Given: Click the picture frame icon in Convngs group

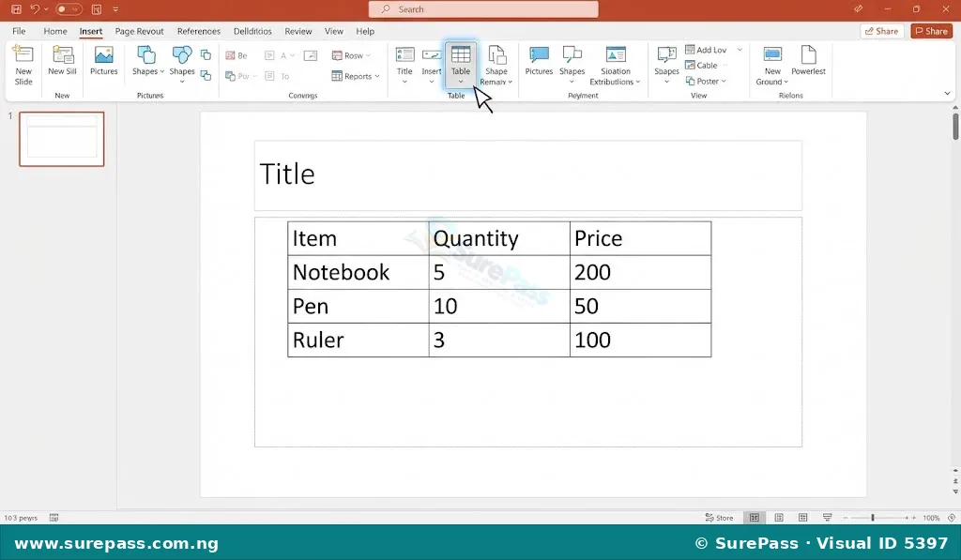Looking at the screenshot, I should [311, 55].
